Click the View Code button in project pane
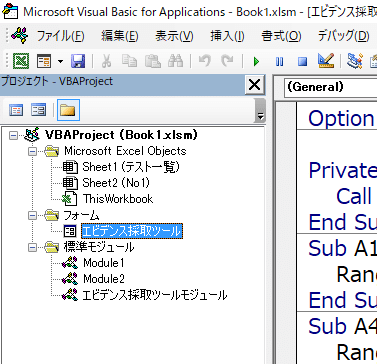Viewport: 377px width, 364px height. 16,110
